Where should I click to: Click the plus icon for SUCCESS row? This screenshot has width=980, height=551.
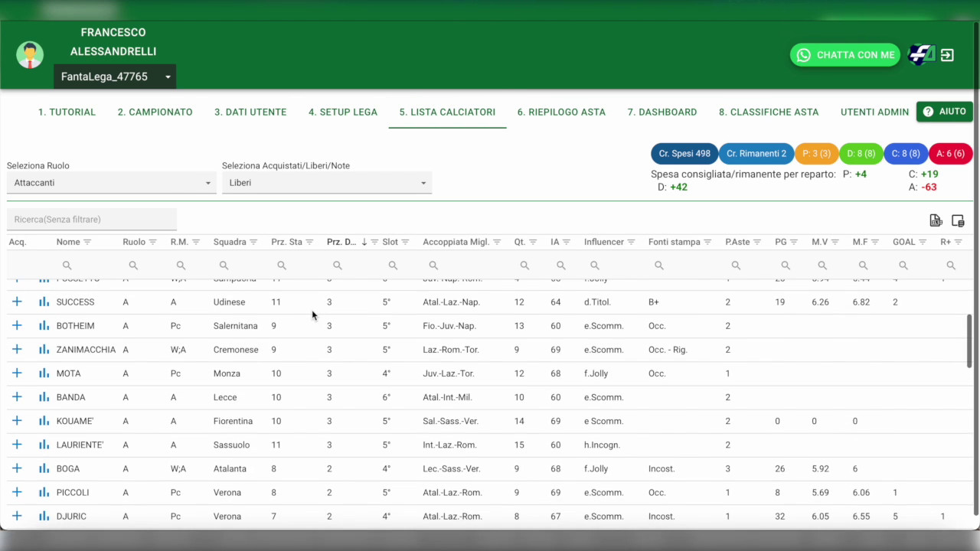tap(17, 302)
